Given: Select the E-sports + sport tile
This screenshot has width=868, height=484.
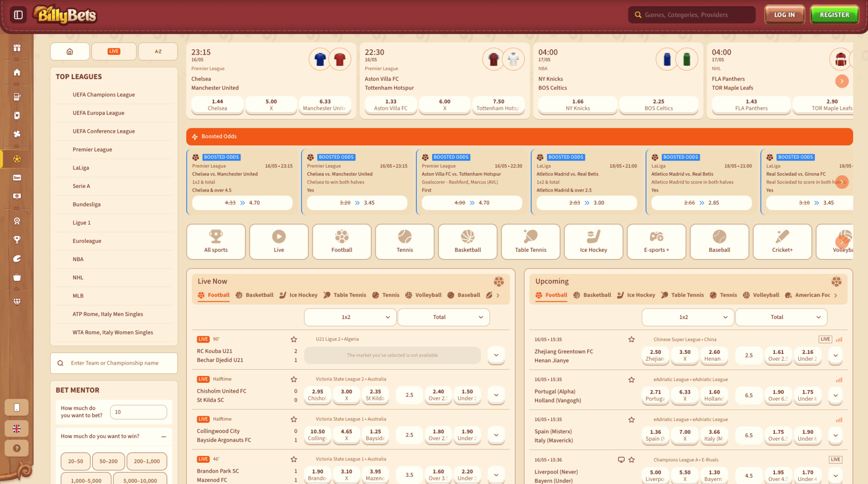Looking at the screenshot, I should click(x=656, y=242).
